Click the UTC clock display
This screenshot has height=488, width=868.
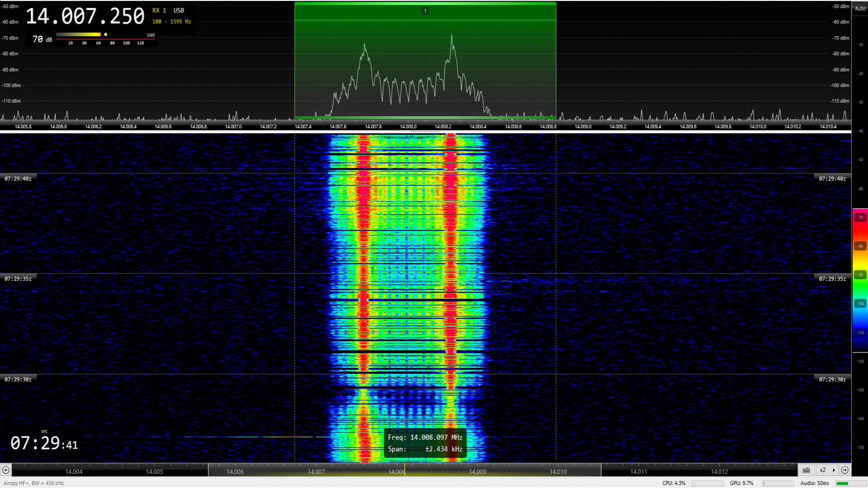tap(44, 443)
